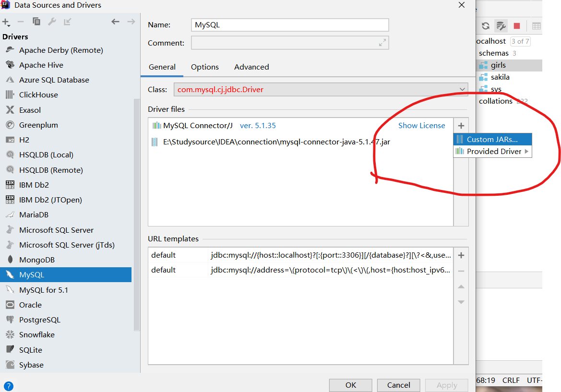Duplicate the selected driver using the copy icon
Screen dimensions: 561x392
point(36,22)
